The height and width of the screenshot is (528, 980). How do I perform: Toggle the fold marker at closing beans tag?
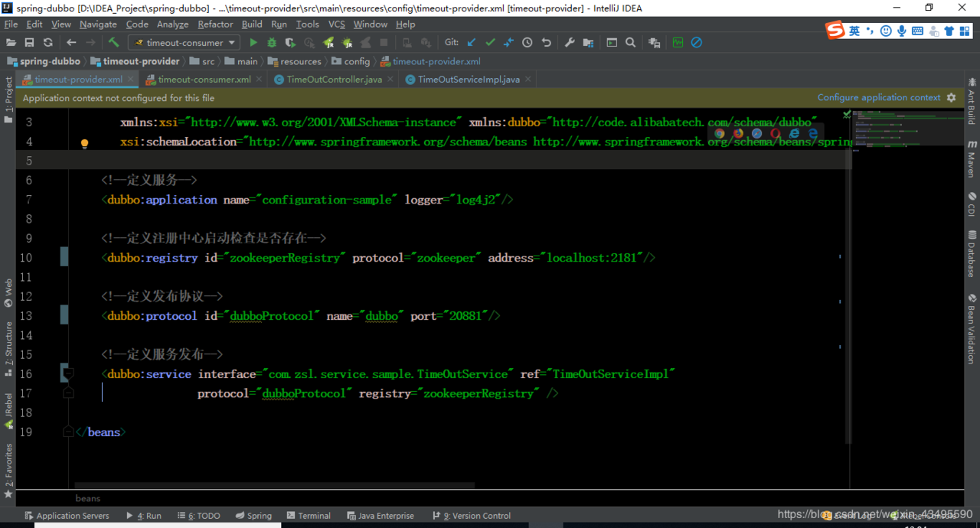[x=68, y=432]
